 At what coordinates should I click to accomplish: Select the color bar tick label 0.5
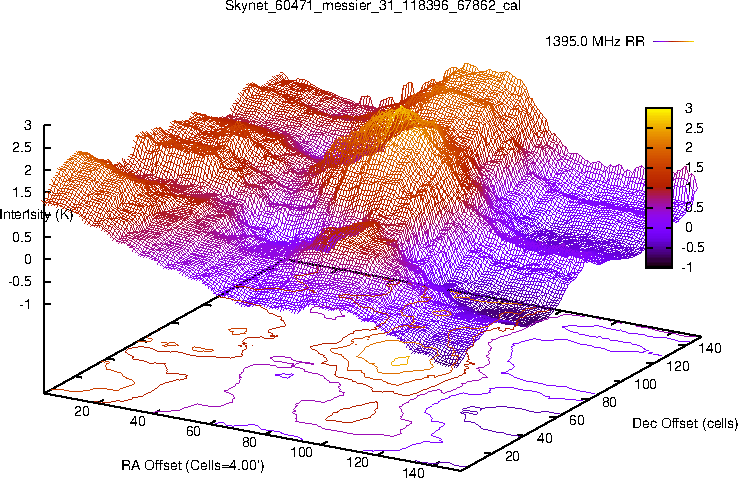[x=694, y=207]
